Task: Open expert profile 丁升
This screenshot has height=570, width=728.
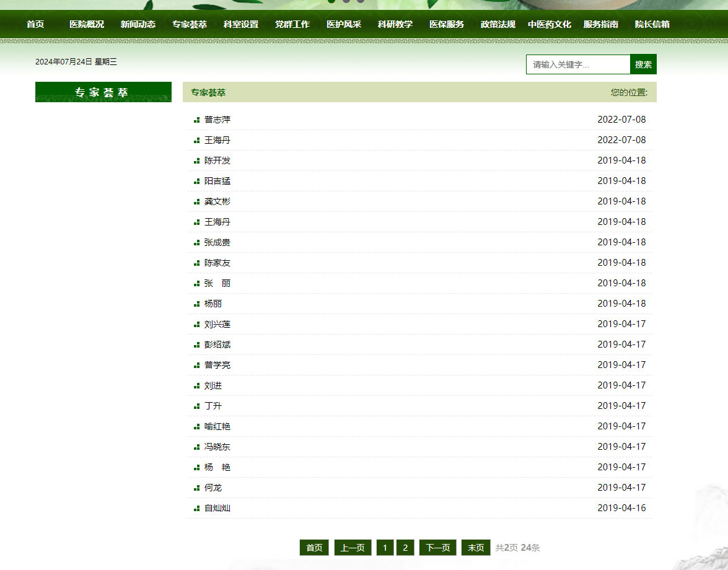Action: (213, 406)
